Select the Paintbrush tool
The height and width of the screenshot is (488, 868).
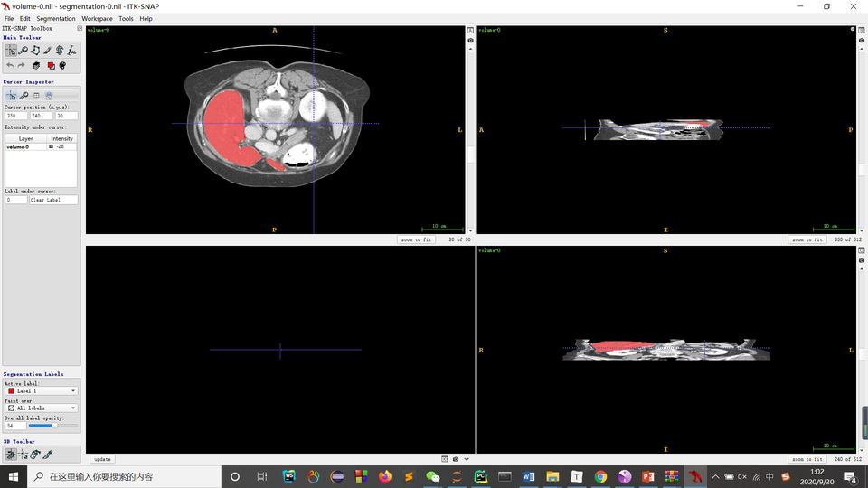[x=47, y=51]
